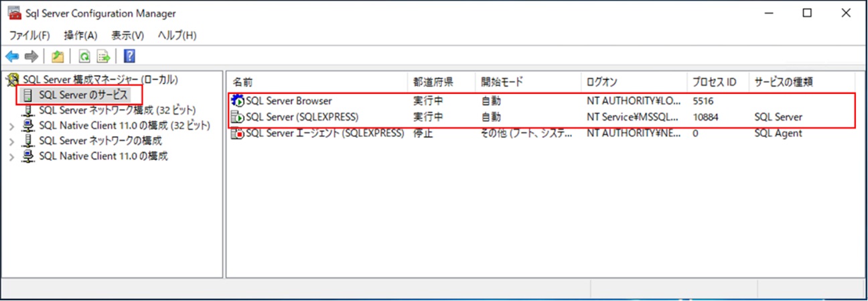Select the SQL Server 構成マネージャー (ローカル) root node

100,79
